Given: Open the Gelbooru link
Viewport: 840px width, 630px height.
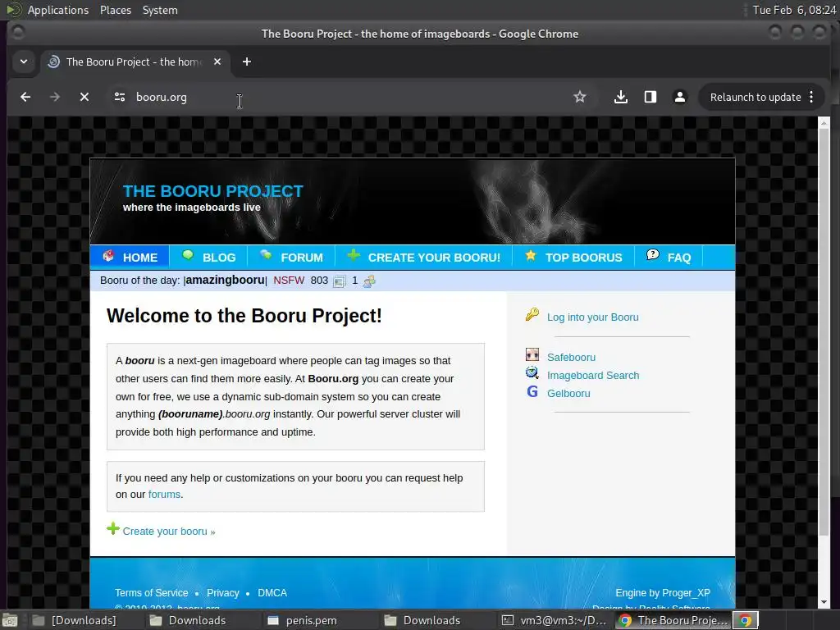Looking at the screenshot, I should (x=568, y=393).
